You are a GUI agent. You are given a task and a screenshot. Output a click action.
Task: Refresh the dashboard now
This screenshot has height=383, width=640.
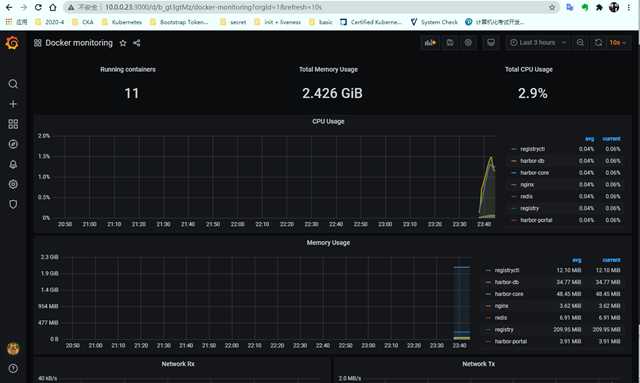point(598,42)
